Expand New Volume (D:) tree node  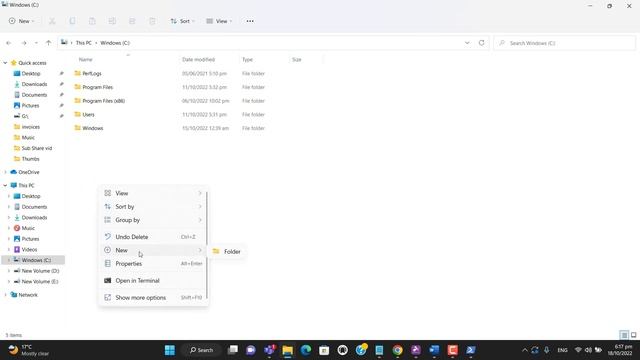point(9,271)
